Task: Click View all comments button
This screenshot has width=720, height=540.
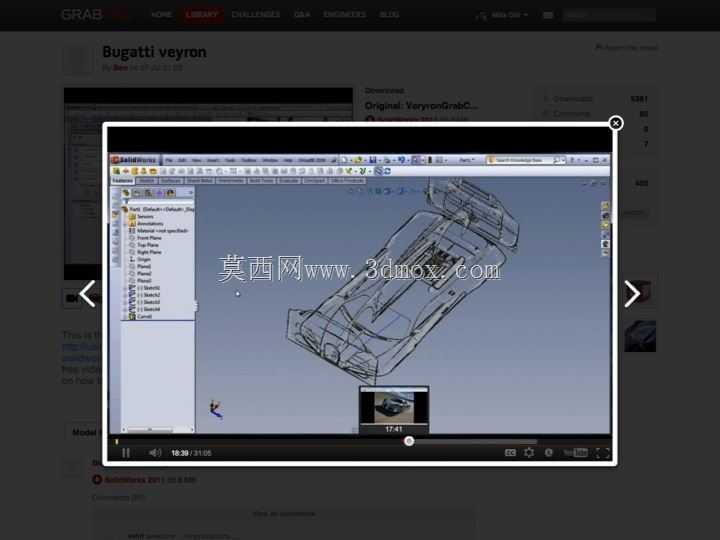Action: pos(284,514)
